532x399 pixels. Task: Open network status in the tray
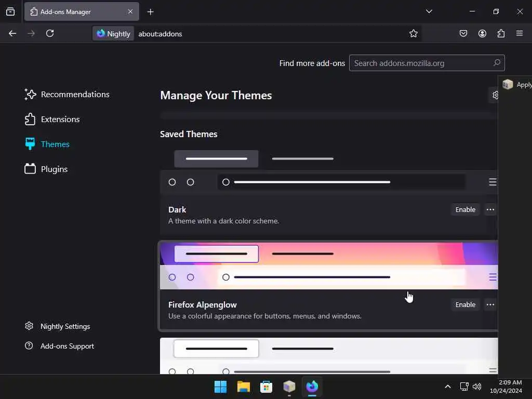(464, 387)
